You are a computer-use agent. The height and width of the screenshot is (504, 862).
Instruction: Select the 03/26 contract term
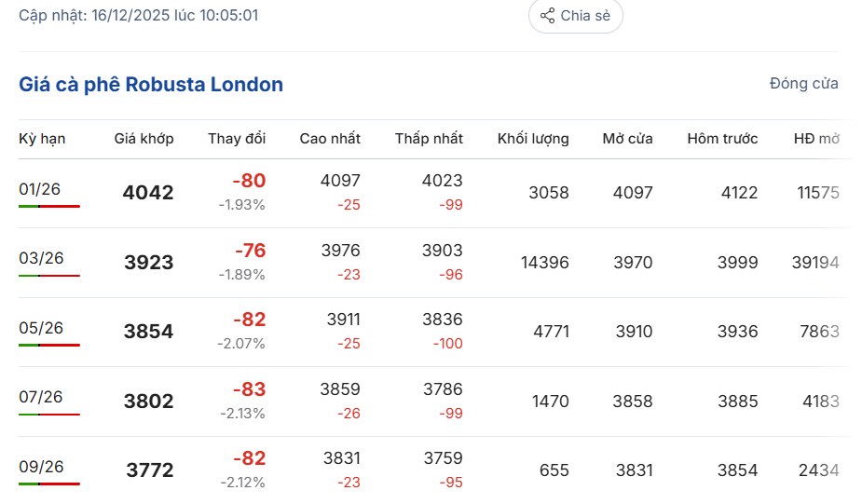[x=41, y=258]
